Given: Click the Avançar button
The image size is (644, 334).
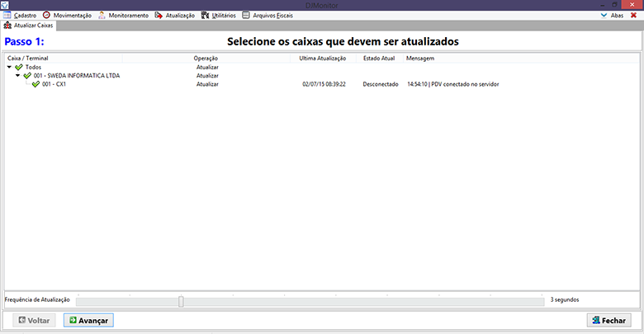Looking at the screenshot, I should [x=88, y=320].
